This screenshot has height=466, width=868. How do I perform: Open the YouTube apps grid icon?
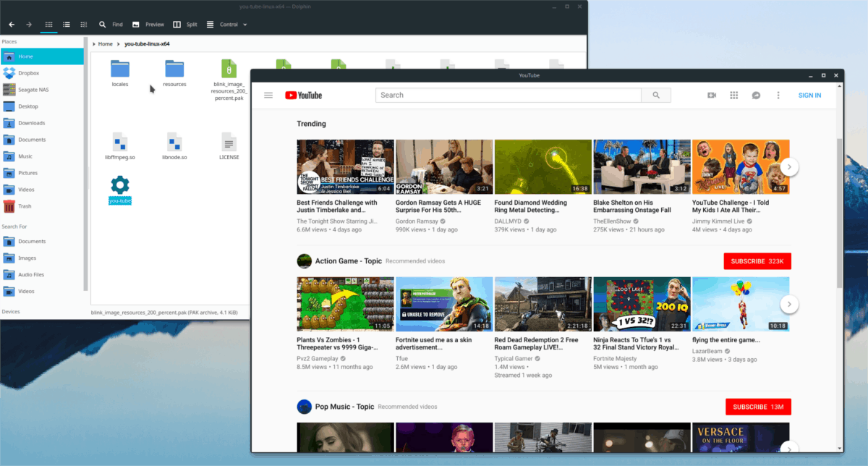(733, 96)
